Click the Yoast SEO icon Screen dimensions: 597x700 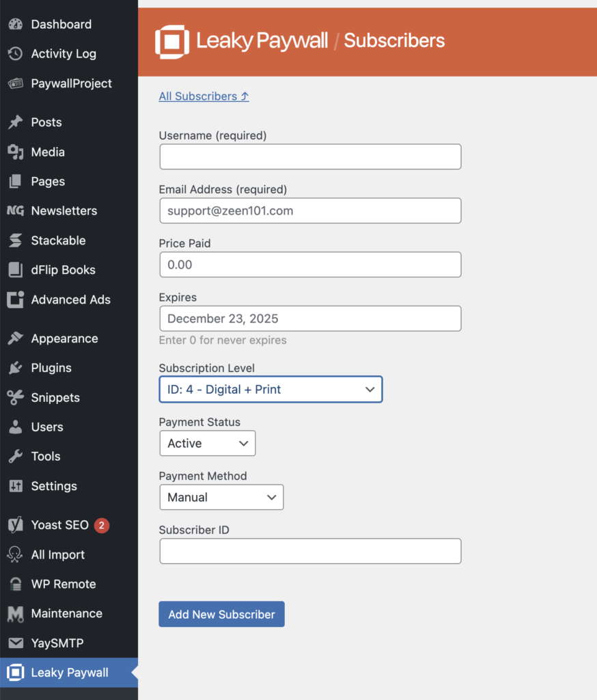[x=15, y=525]
